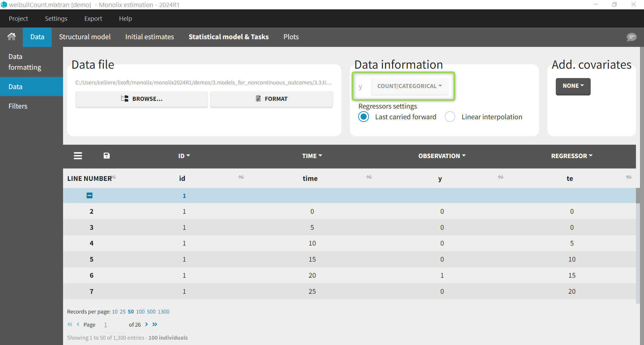This screenshot has height=345, width=644.
Task: Sort table by time column arrows
Action: click(x=369, y=177)
